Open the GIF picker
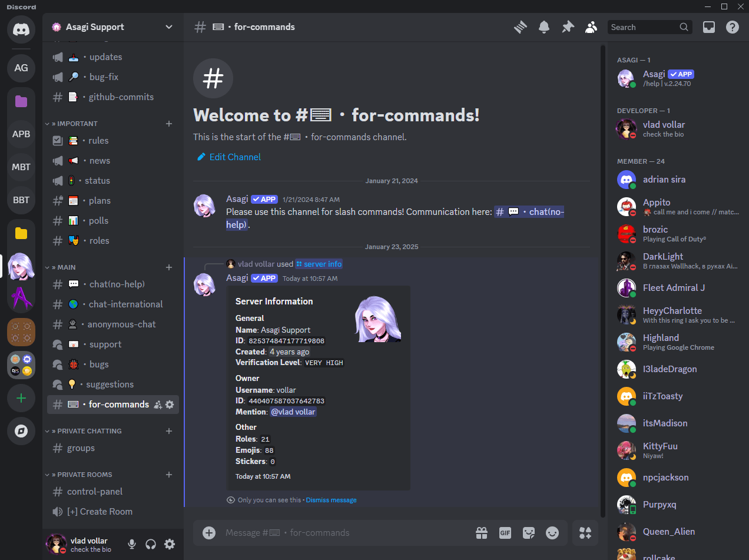This screenshot has width=749, height=560. pyautogui.click(x=505, y=533)
